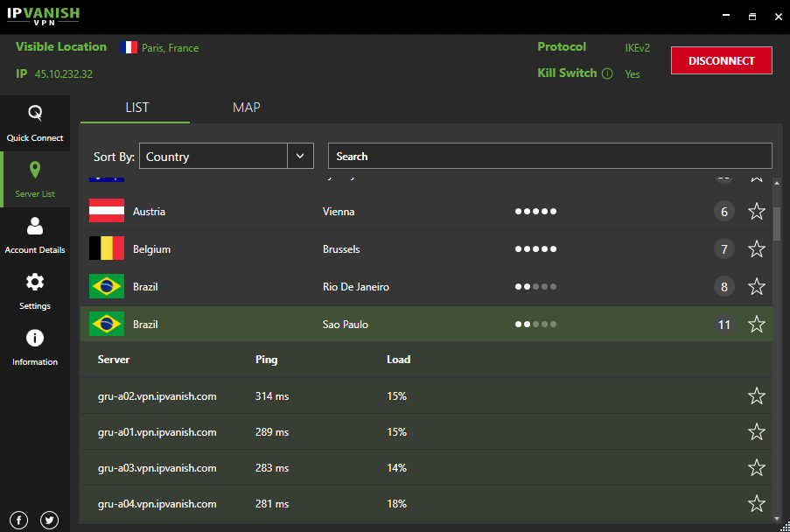This screenshot has height=532, width=790.
Task: Open the Sort By Country dropdown arrow
Action: tap(300, 156)
